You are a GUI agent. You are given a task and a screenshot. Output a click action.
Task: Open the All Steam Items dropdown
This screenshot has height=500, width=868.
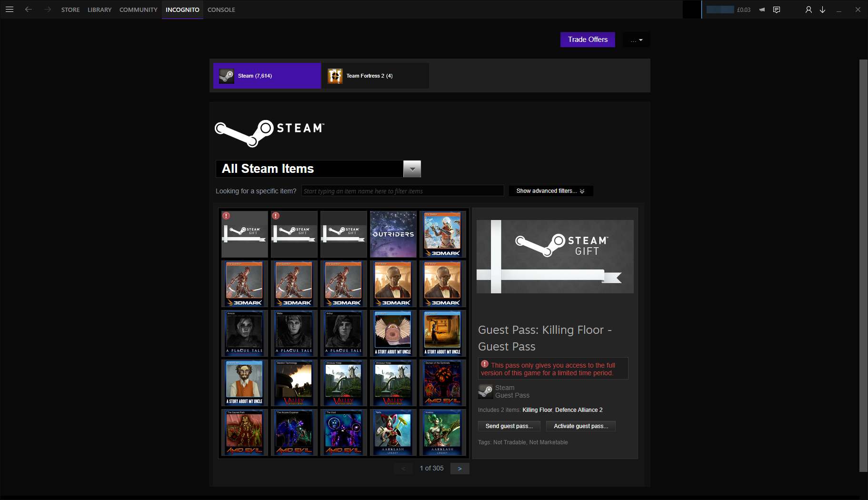pyautogui.click(x=412, y=169)
